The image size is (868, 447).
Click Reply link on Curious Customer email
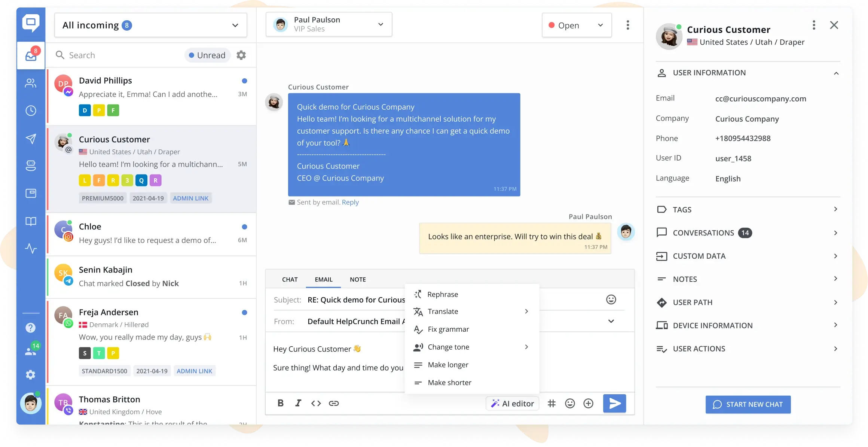click(350, 202)
